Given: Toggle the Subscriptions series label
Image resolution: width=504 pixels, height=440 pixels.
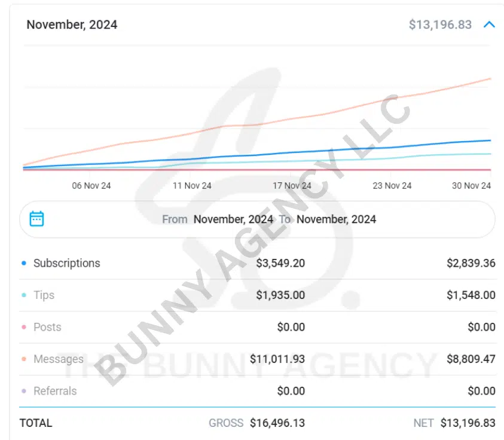Looking at the screenshot, I should point(66,263).
